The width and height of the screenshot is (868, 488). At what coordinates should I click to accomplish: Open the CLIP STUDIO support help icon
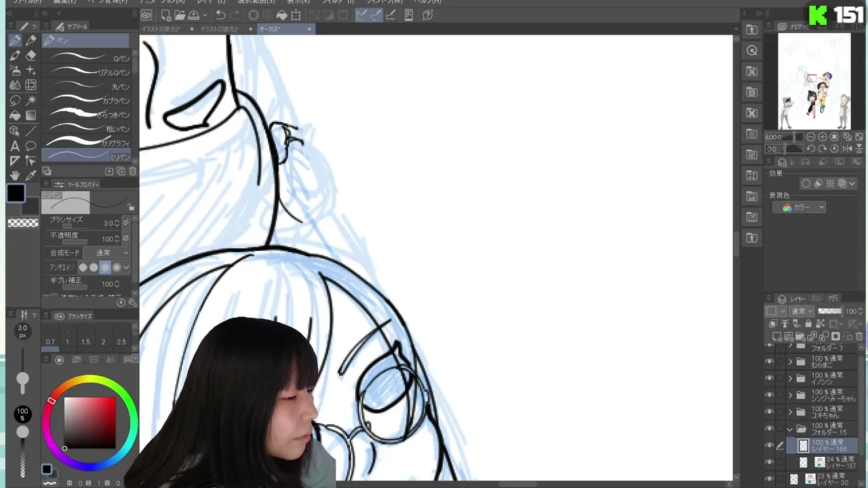[x=428, y=15]
